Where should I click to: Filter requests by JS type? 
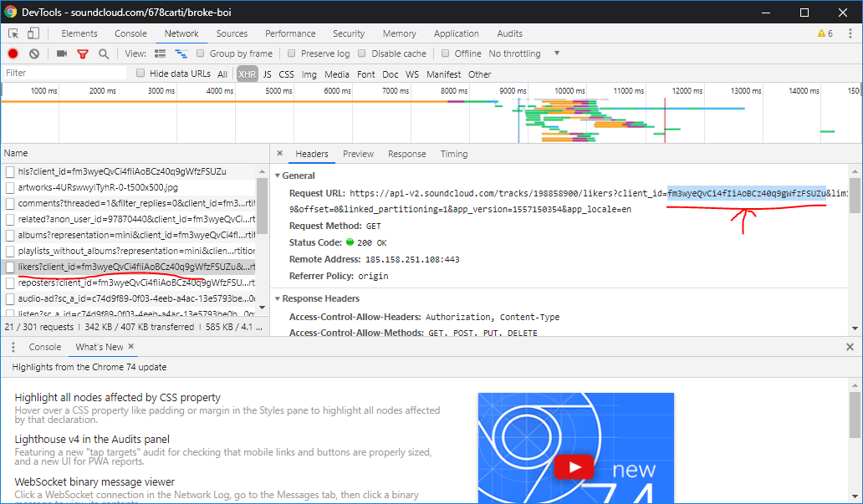tap(267, 74)
